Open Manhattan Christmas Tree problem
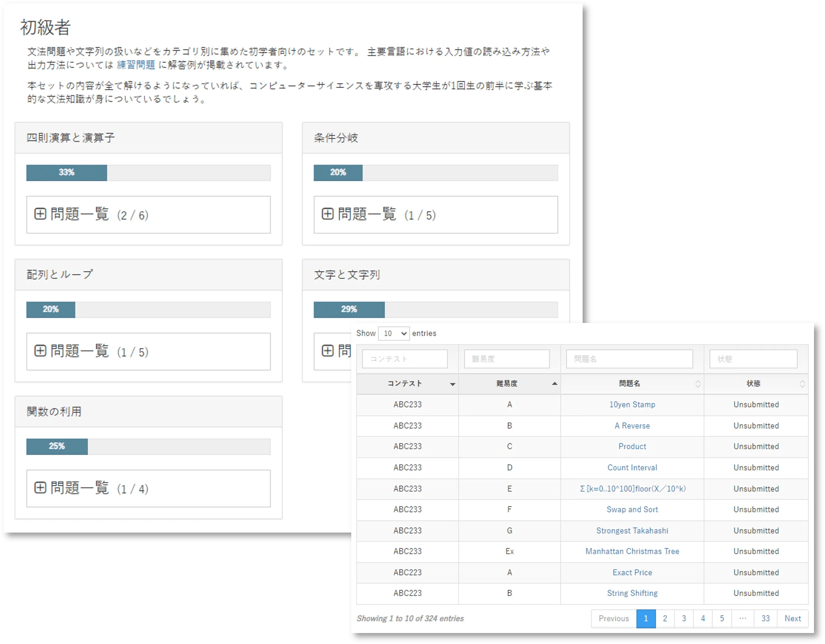Screen dimensions: 825x644 click(x=632, y=552)
